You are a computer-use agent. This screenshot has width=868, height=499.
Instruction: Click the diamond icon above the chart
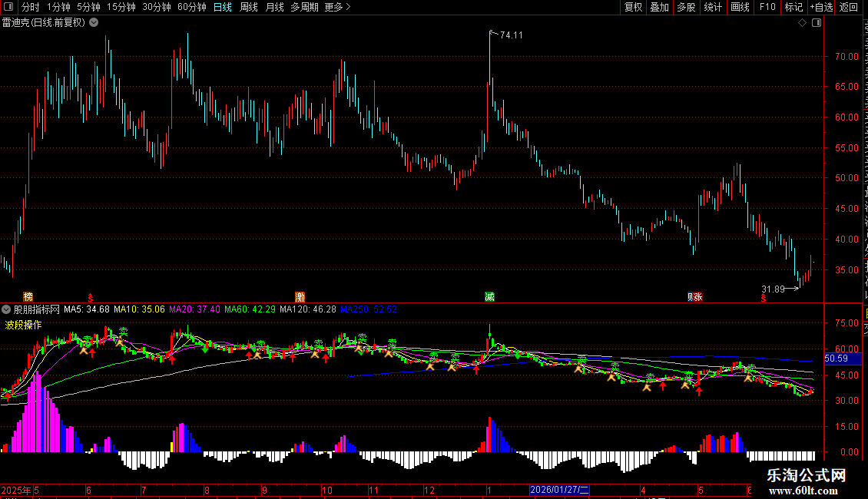point(802,23)
